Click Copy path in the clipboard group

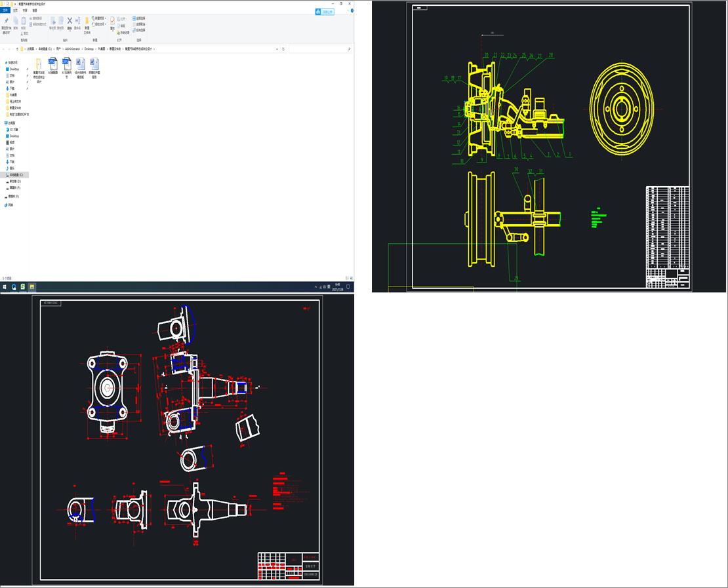pyautogui.click(x=36, y=18)
